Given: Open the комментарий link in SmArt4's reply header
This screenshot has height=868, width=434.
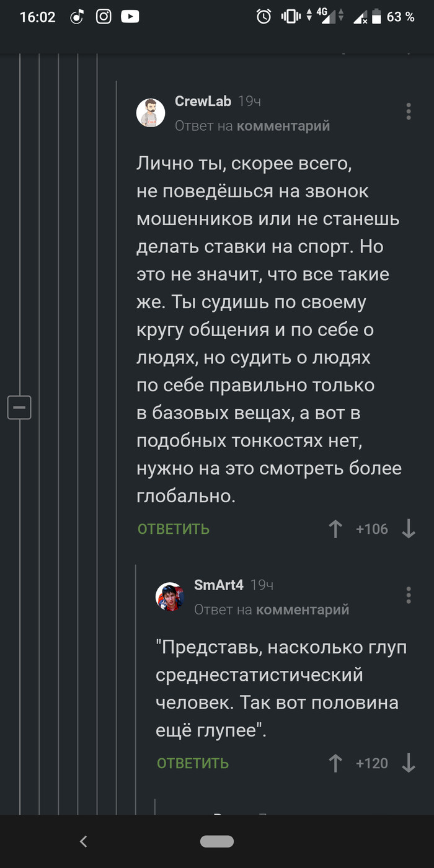Looking at the screenshot, I should [305, 610].
